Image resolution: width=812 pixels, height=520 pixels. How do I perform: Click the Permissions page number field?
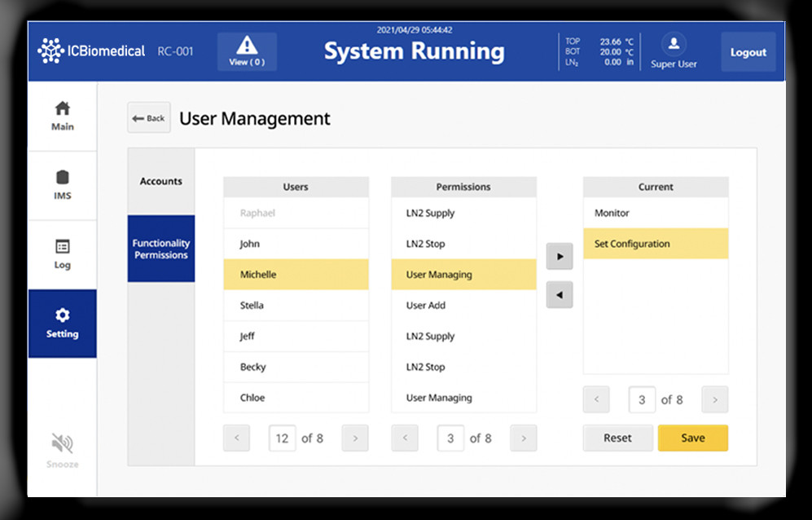point(450,438)
